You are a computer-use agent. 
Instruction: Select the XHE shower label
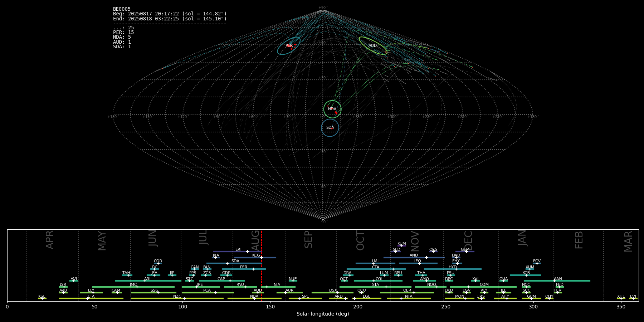[621, 297]
